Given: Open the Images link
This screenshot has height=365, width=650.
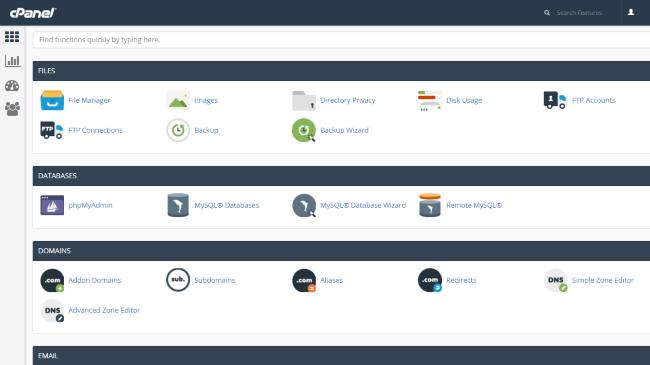Looking at the screenshot, I should 206,100.
